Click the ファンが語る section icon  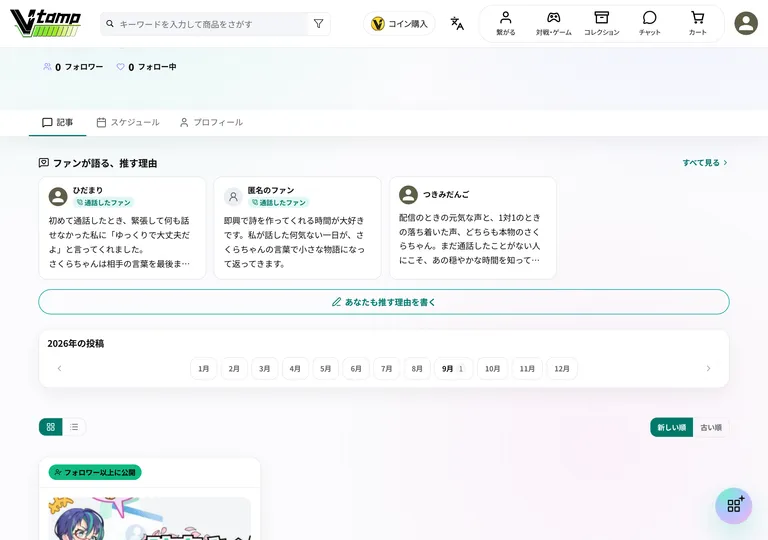pyautogui.click(x=44, y=163)
